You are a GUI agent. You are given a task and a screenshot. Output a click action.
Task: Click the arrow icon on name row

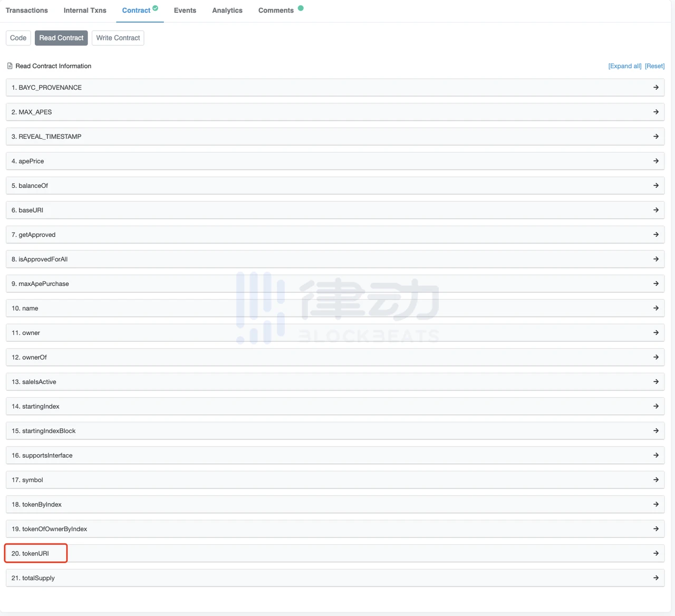pos(656,308)
